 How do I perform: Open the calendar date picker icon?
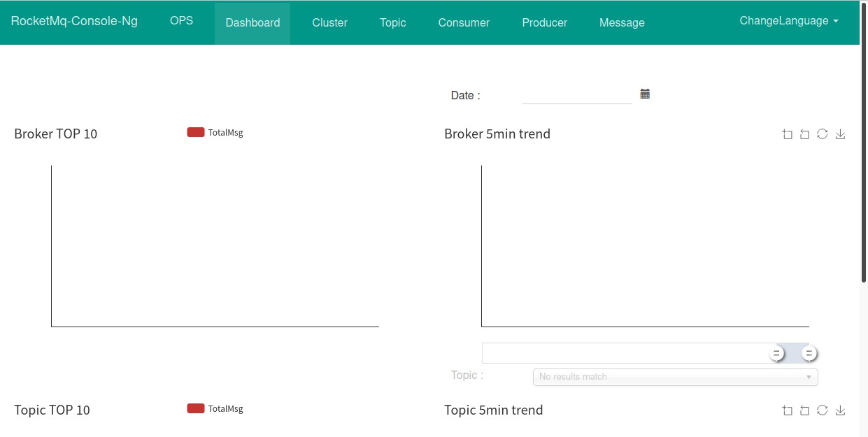pyautogui.click(x=645, y=94)
